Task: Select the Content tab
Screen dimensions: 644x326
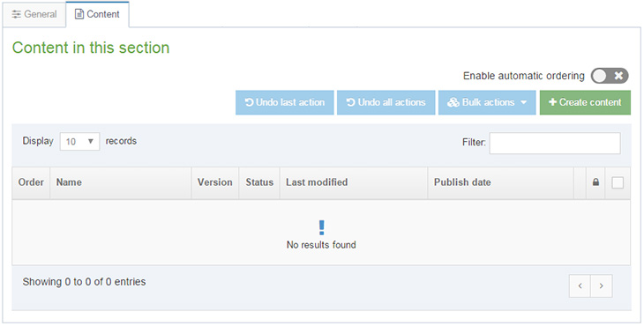Action: coord(97,14)
